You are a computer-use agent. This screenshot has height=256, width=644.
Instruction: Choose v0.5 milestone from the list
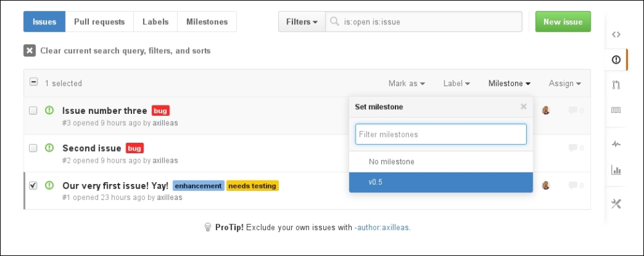click(441, 182)
